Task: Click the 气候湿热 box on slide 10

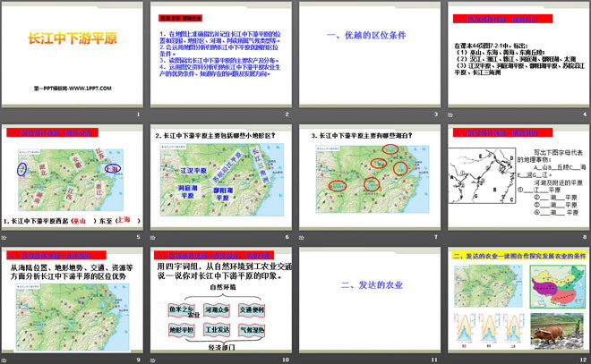Action: tap(253, 330)
